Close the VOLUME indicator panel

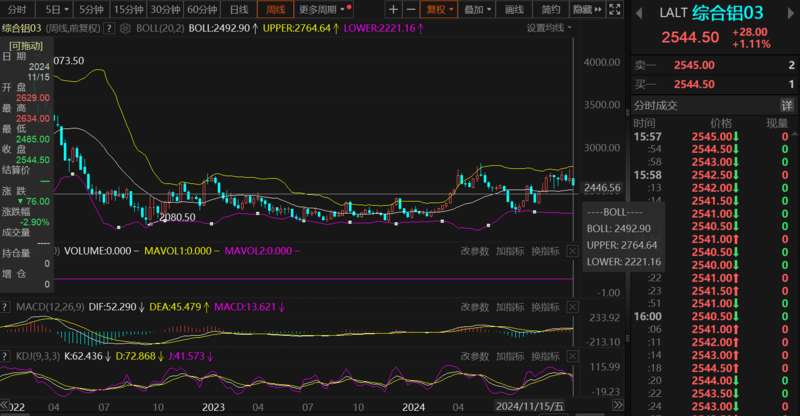[573, 252]
